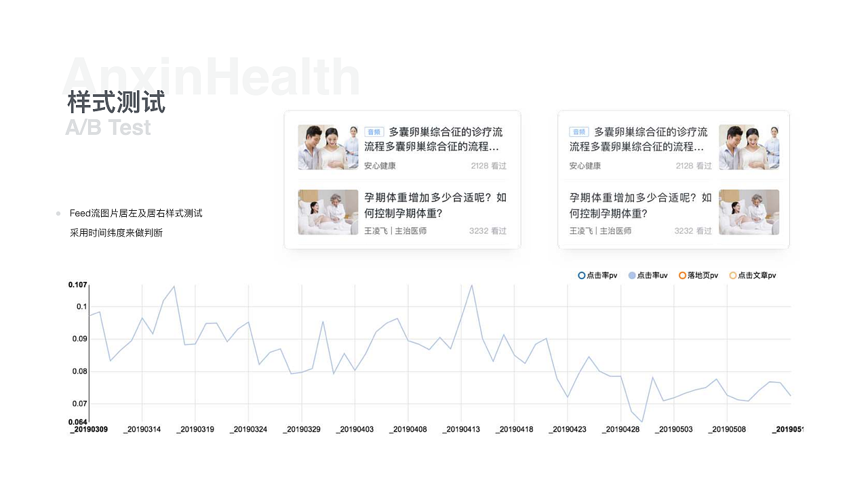Click the 0.08 y-axis value
Image resolution: width=868 pixels, height=488 pixels.
click(80, 371)
